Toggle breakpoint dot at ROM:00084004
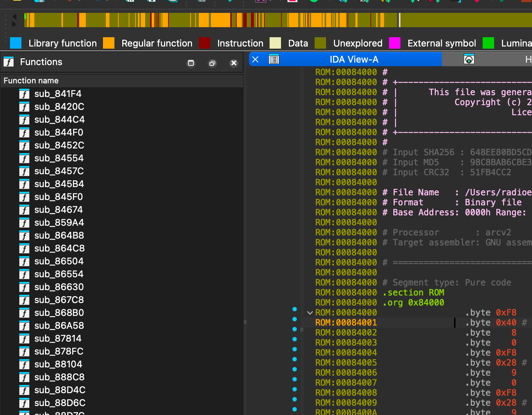Image resolution: width=532 pixels, height=415 pixels. click(295, 349)
